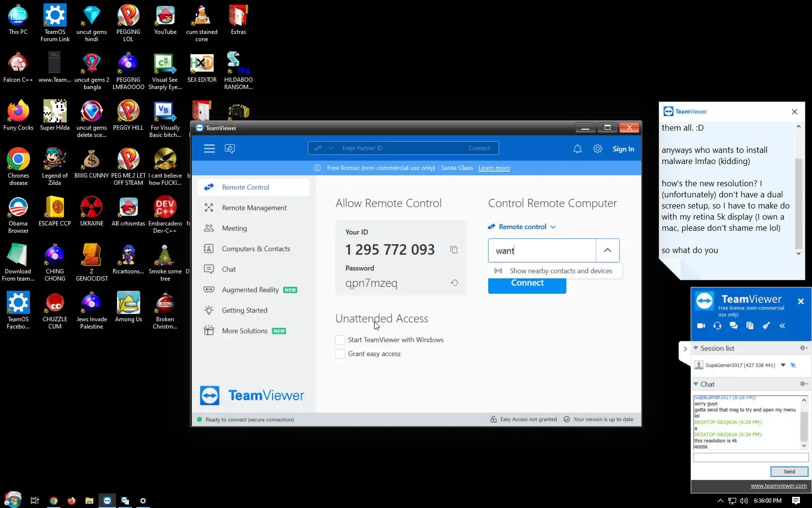Open Getting Started in sidebar
812x508 pixels.
253,310
